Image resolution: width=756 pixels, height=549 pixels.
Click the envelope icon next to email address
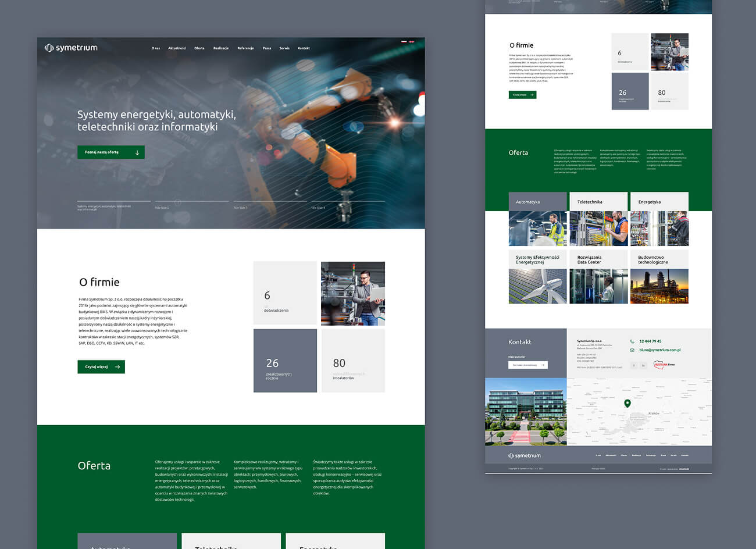click(632, 350)
